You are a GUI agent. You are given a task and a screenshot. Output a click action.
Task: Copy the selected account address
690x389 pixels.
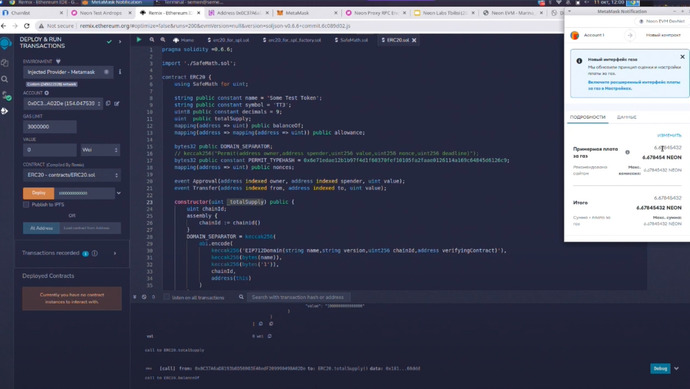coord(108,103)
